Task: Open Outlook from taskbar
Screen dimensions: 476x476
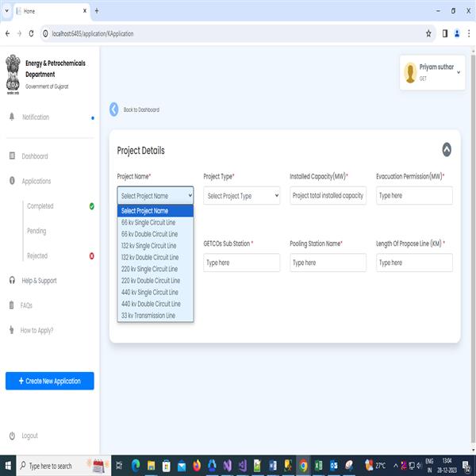Action: tap(334, 466)
